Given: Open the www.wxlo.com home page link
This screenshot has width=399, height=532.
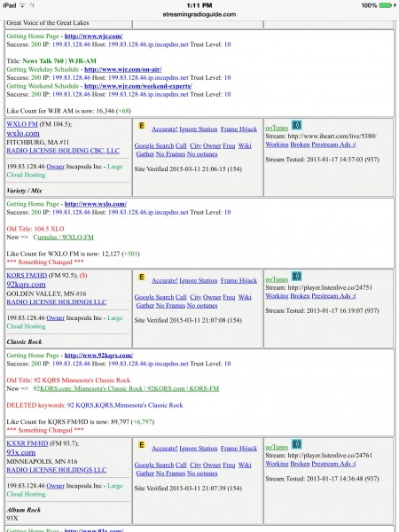Looking at the screenshot, I should pos(96,204).
